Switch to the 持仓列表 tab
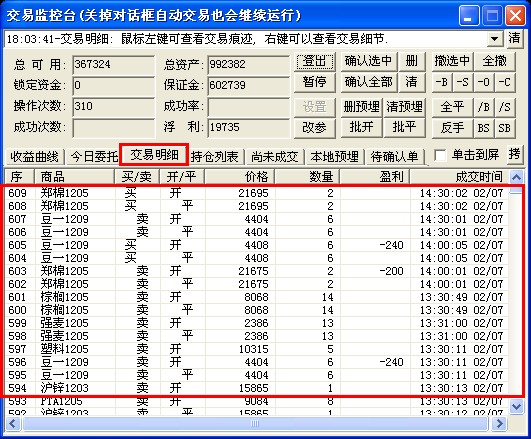 215,157
